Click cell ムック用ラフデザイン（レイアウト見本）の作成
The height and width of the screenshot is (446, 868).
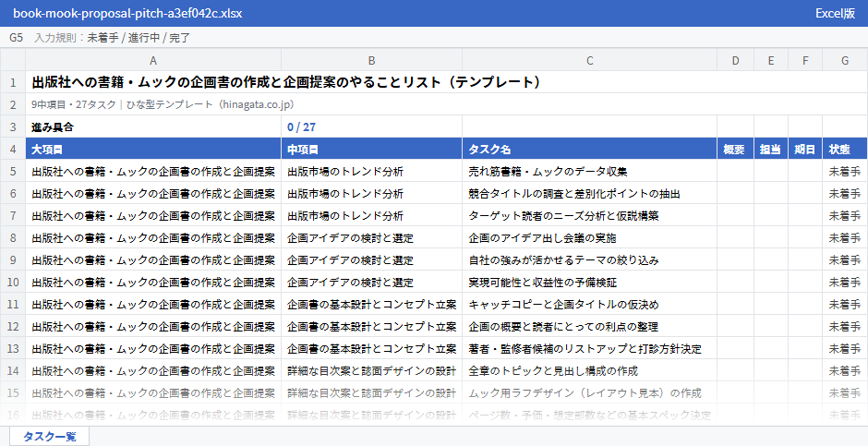point(589,392)
